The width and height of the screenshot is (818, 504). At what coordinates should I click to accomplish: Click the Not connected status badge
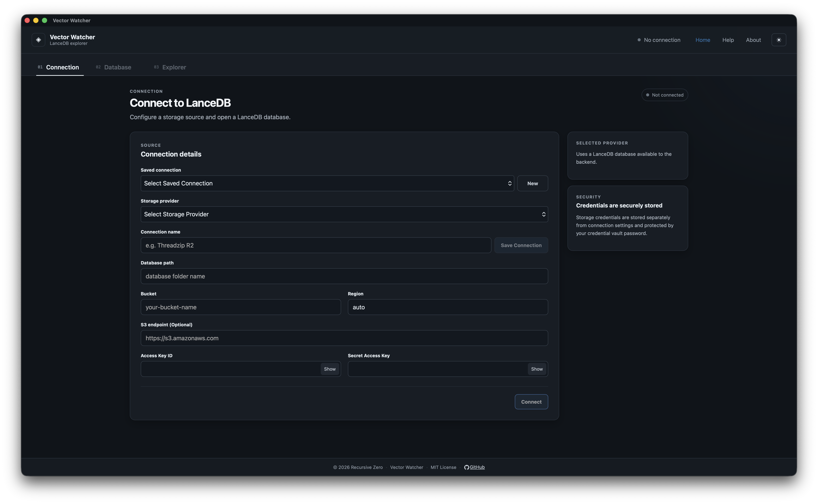click(665, 95)
